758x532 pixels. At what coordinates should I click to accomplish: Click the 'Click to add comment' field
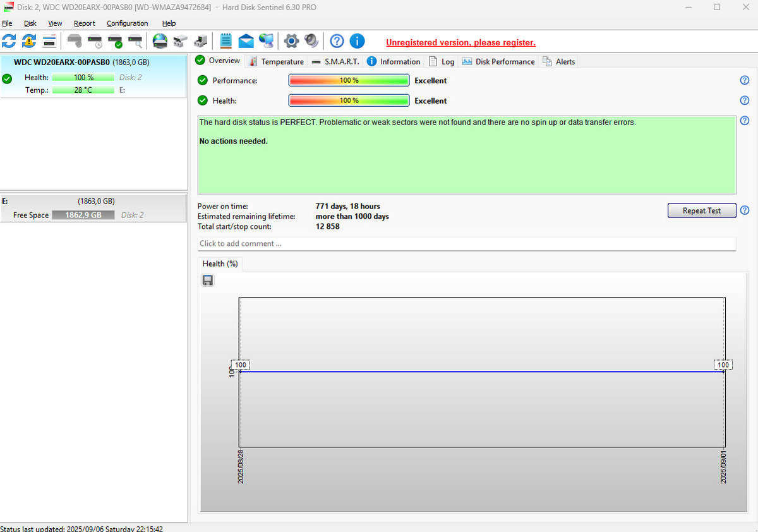point(466,244)
